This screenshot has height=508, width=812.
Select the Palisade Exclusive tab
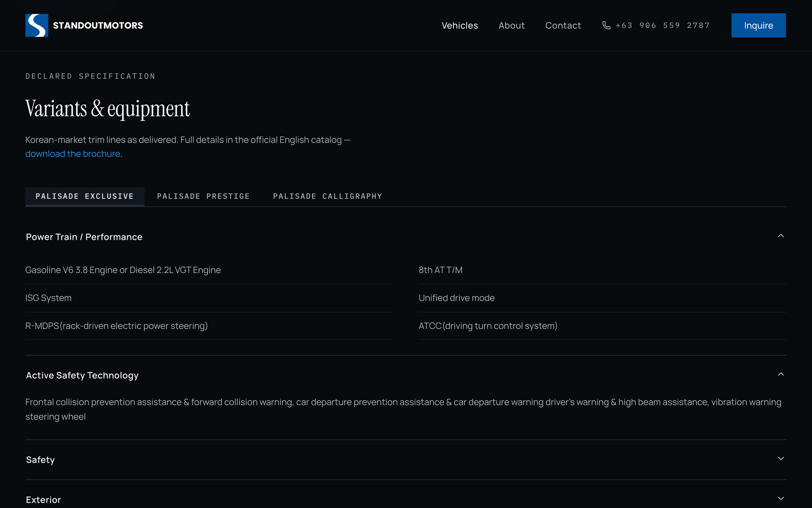[85, 196]
